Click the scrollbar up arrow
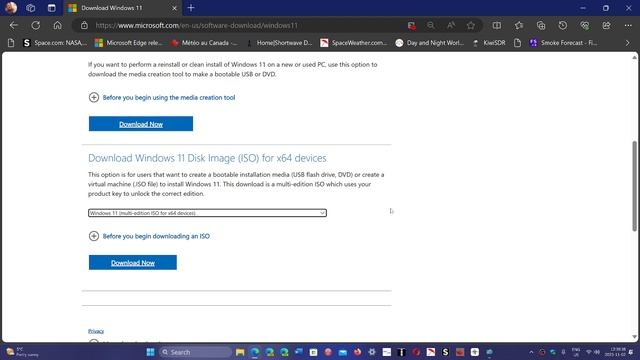The width and height of the screenshot is (640, 360). pos(634,58)
